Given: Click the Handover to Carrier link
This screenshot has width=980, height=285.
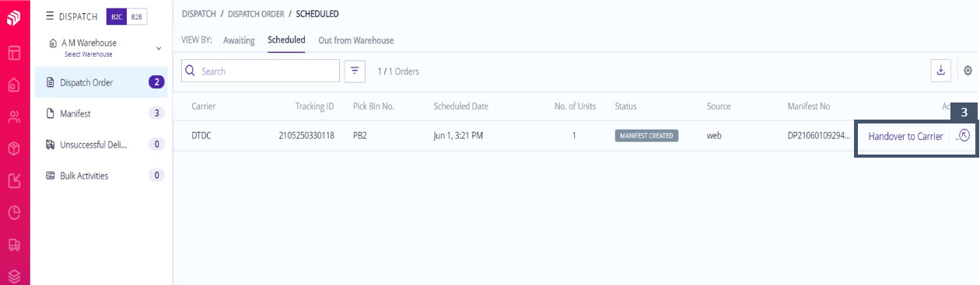Looking at the screenshot, I should (x=905, y=136).
